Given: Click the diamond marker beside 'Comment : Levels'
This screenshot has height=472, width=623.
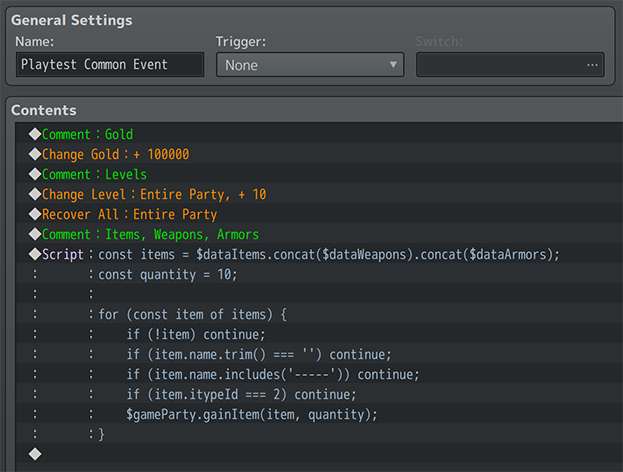Looking at the screenshot, I should click(35, 174).
